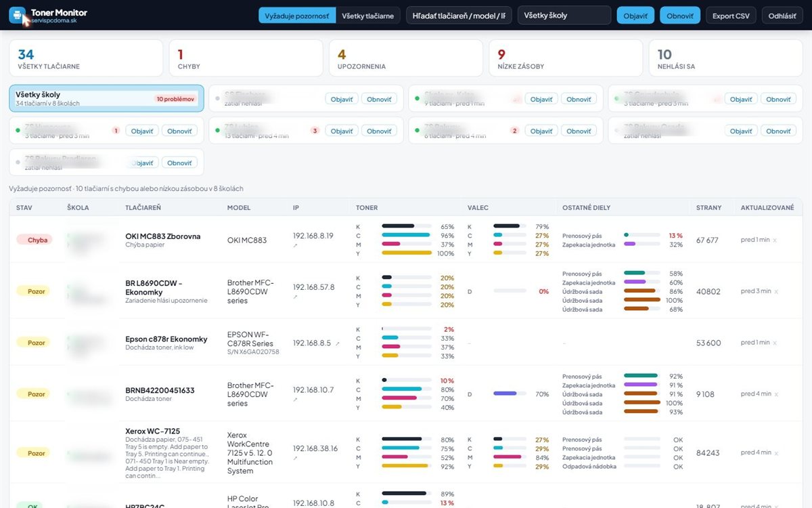Image resolution: width=812 pixels, height=508 pixels.
Task: Click the x icon in BR L8690CDW row
Action: pyautogui.click(x=776, y=291)
